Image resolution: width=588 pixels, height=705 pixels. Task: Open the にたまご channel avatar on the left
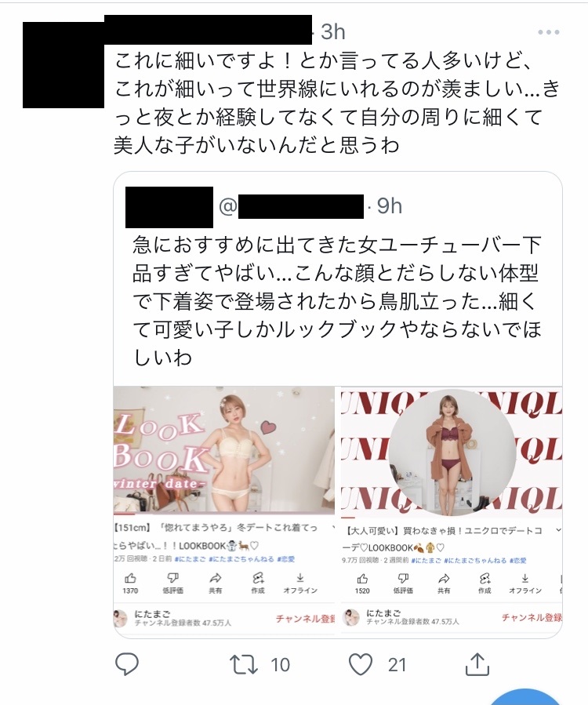[121, 619]
